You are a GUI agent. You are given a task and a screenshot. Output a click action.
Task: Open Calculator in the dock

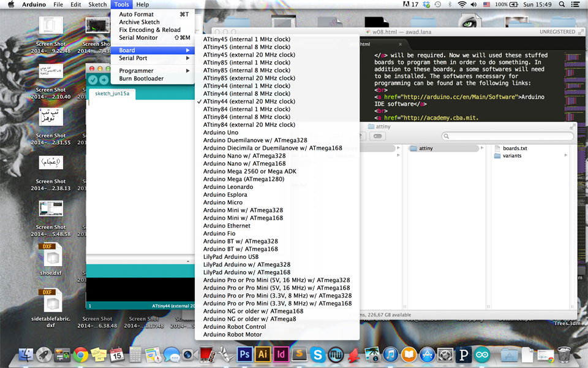tap(135, 355)
